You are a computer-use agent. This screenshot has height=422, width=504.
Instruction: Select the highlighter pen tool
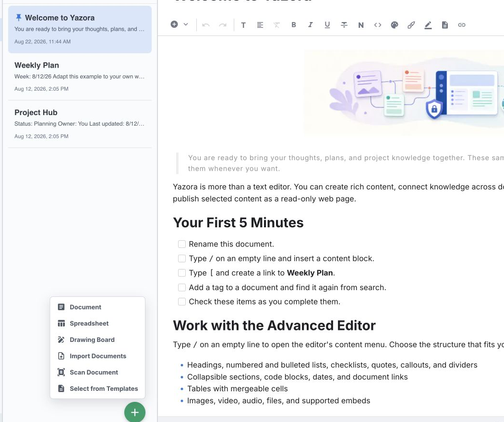[x=428, y=25]
